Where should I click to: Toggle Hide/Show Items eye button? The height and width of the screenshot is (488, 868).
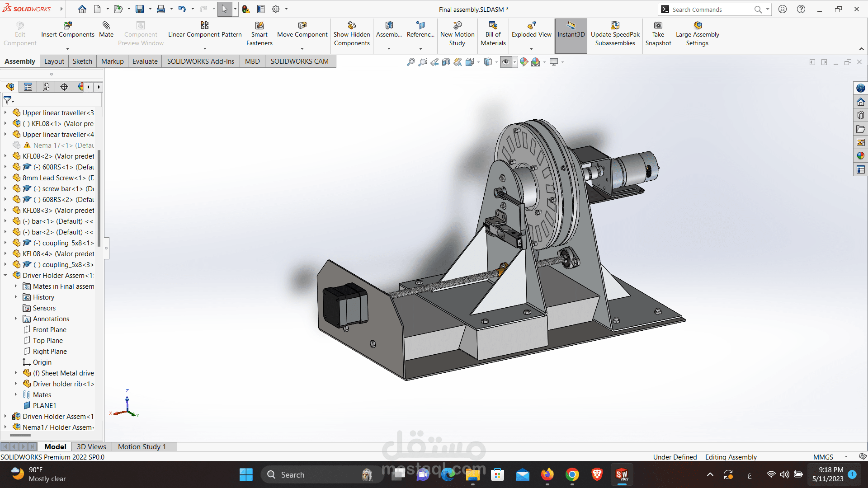(506, 62)
